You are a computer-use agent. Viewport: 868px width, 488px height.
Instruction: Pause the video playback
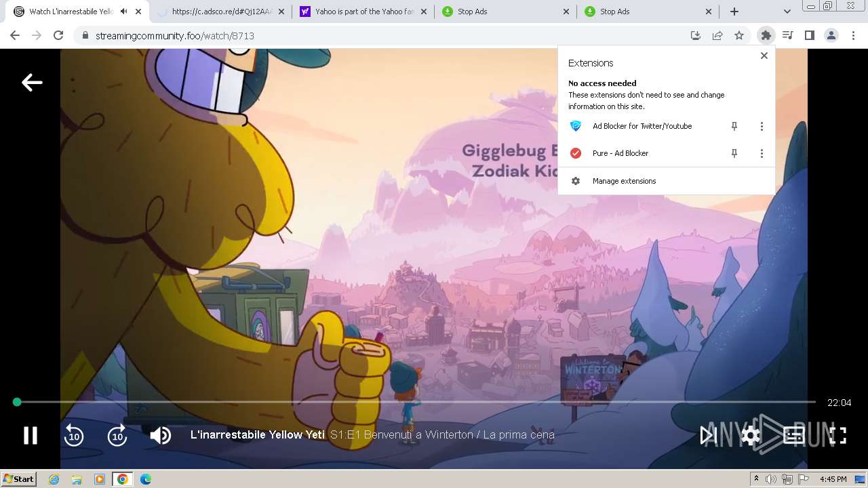tap(31, 435)
